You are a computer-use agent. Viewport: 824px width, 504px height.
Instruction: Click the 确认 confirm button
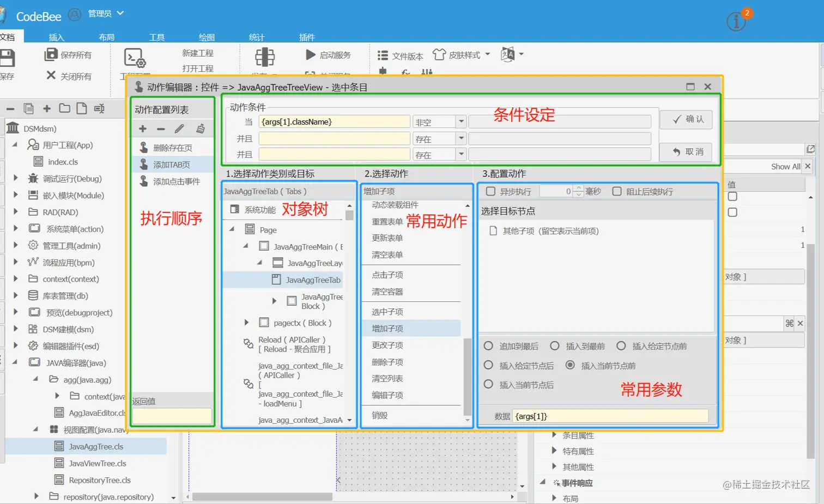click(x=687, y=119)
